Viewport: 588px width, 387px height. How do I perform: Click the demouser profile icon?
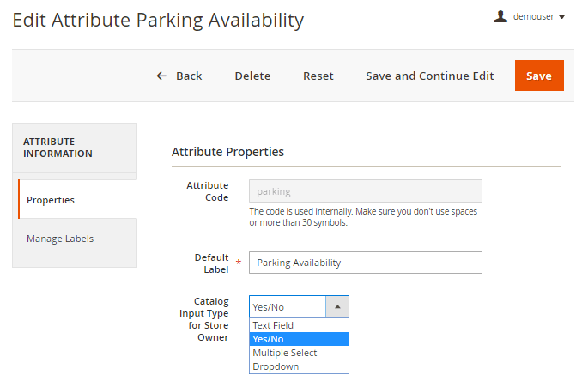pos(500,16)
